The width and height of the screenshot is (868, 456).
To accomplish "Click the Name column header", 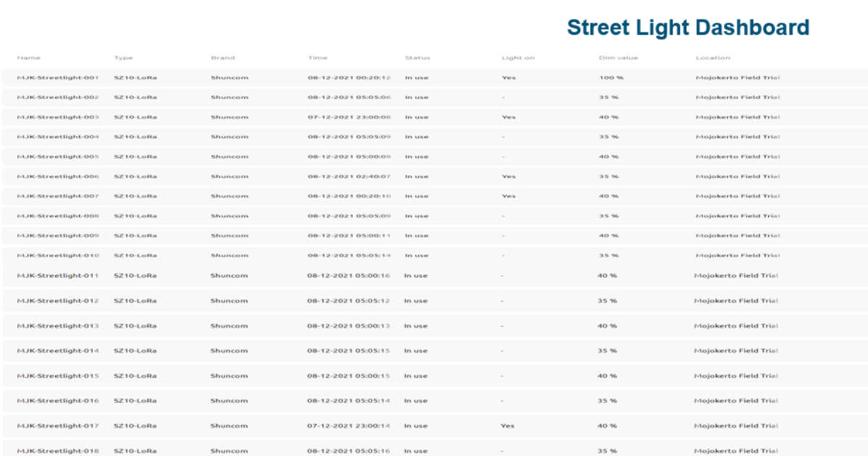I will pos(29,58).
